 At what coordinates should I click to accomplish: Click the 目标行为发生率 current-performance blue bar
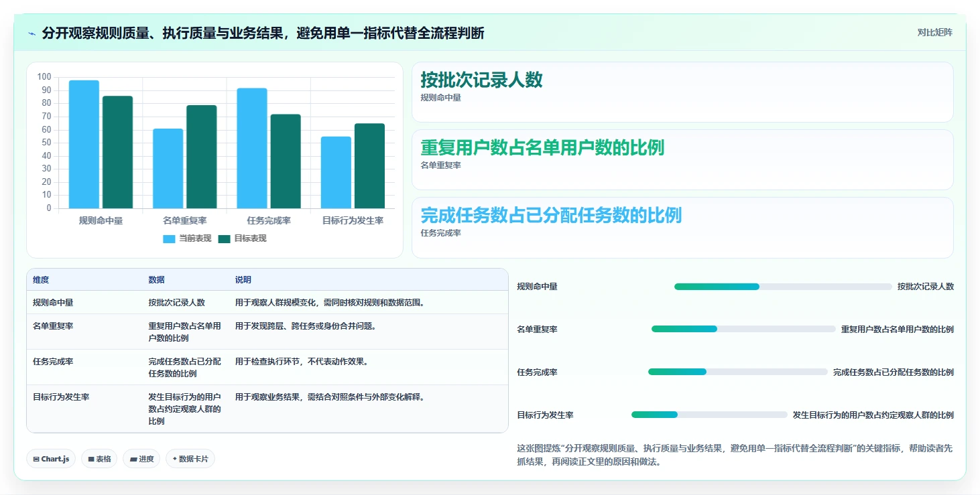(x=336, y=172)
